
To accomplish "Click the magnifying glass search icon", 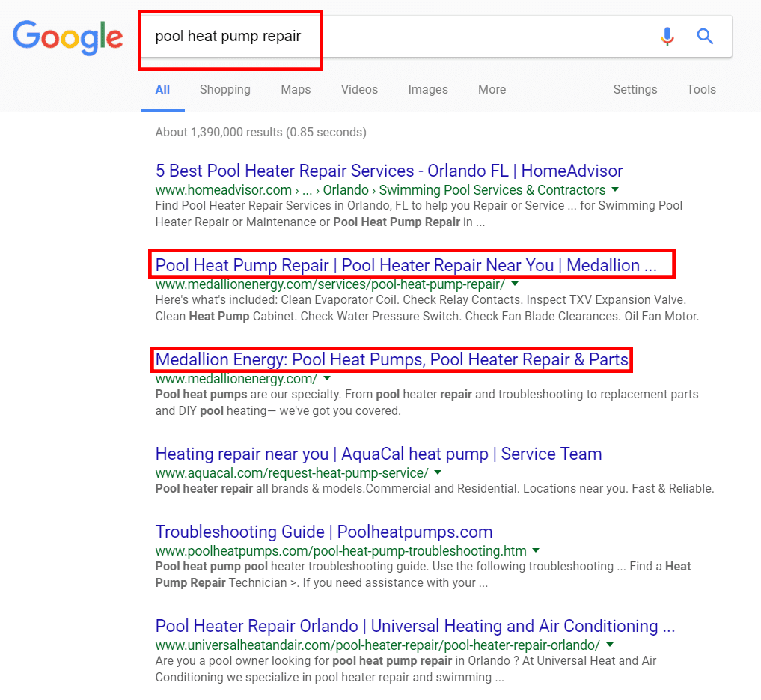I will click(704, 36).
